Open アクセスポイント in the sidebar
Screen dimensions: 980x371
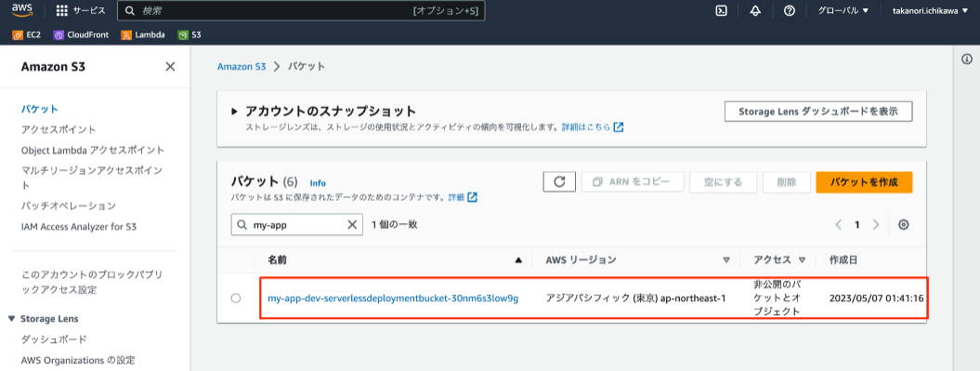point(59,129)
